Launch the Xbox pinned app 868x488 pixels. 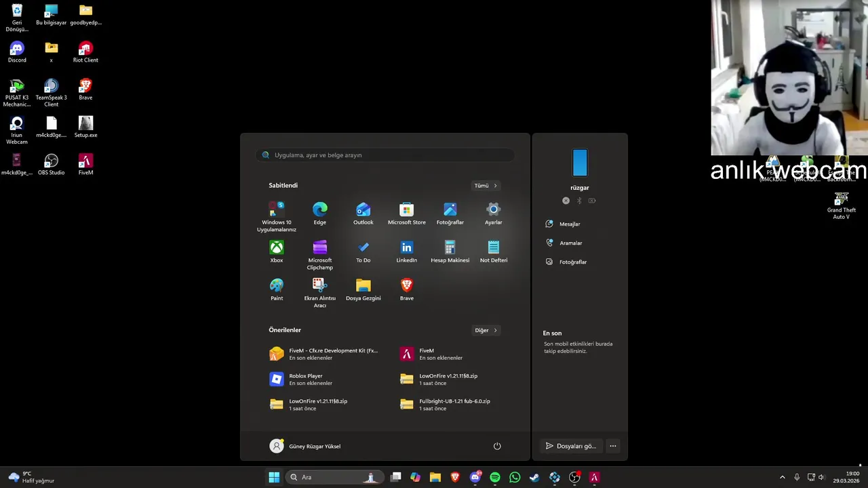tap(276, 251)
